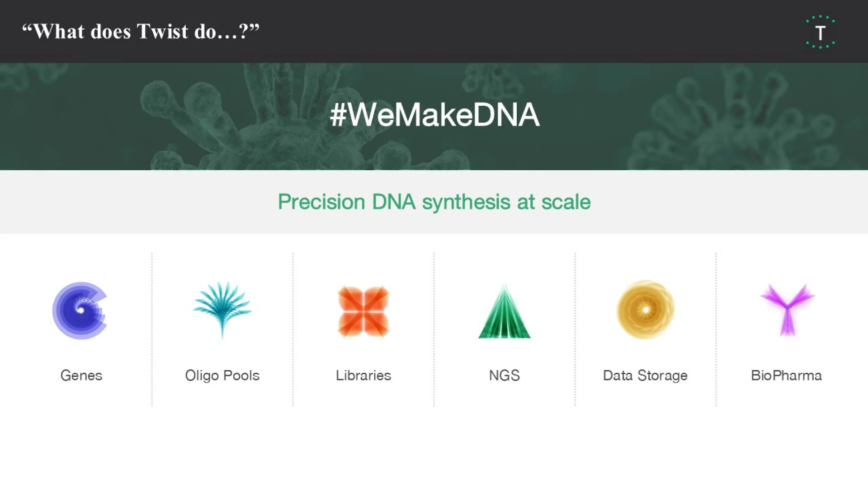The width and height of the screenshot is (868, 488).
Task: Select the NGS text label
Action: click(x=505, y=375)
